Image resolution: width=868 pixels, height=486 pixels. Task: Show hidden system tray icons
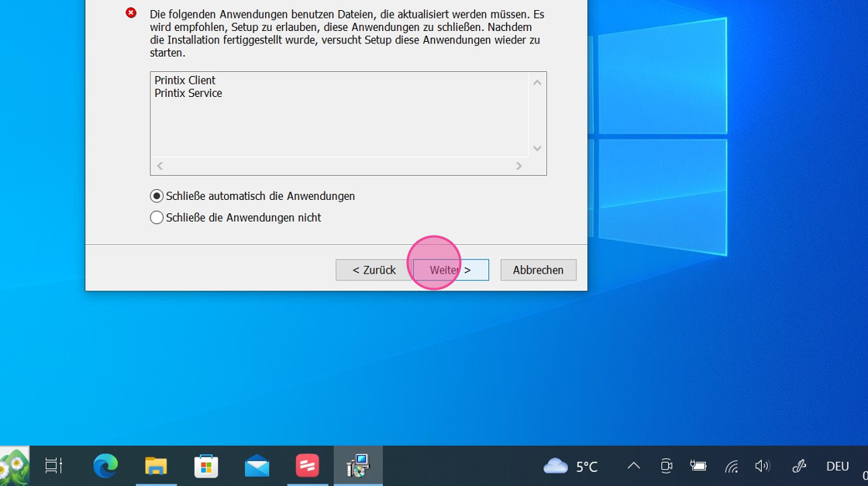634,466
